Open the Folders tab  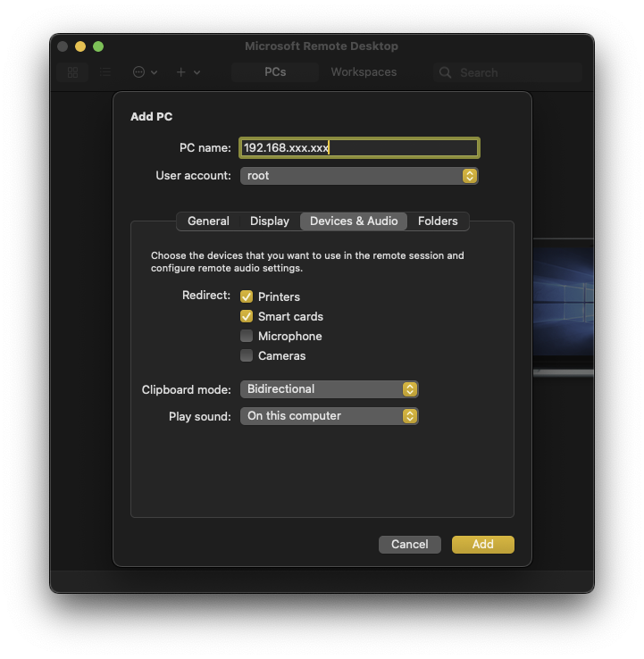pyautogui.click(x=438, y=221)
